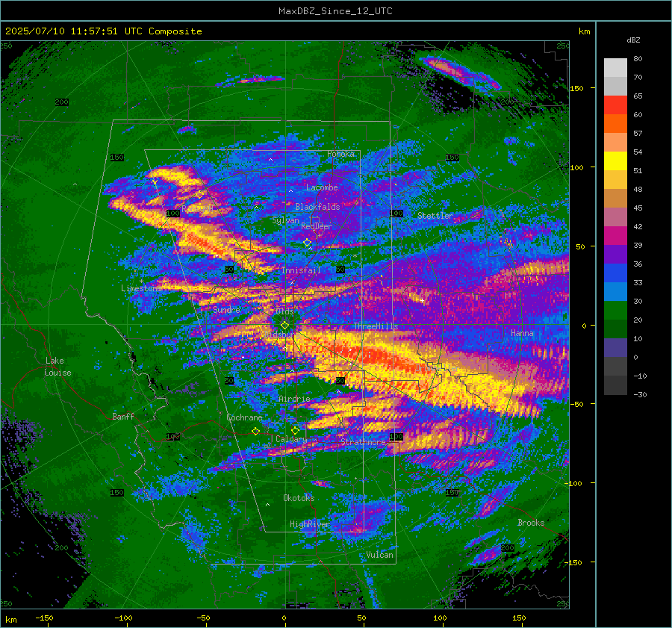Select the light blue 30–33 dBZ swatch

pos(615,291)
